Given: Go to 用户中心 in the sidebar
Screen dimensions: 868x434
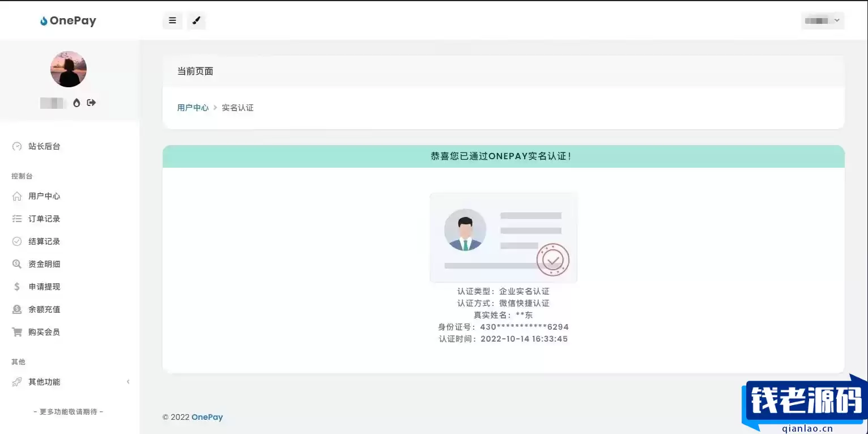Looking at the screenshot, I should tap(44, 196).
